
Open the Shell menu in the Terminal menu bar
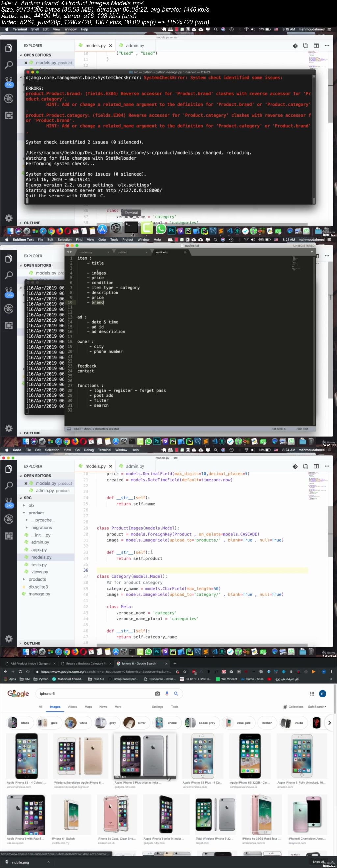[x=35, y=29]
